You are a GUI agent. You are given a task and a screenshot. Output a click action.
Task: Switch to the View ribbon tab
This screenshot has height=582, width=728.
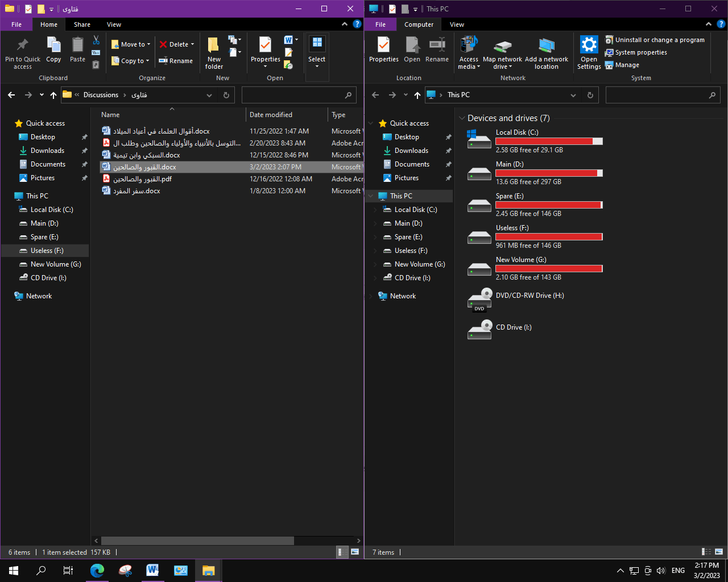tap(114, 24)
